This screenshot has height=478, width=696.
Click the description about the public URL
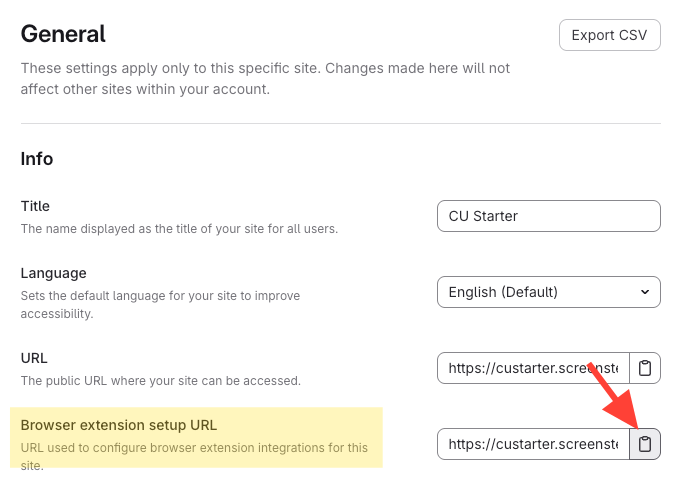[160, 381]
